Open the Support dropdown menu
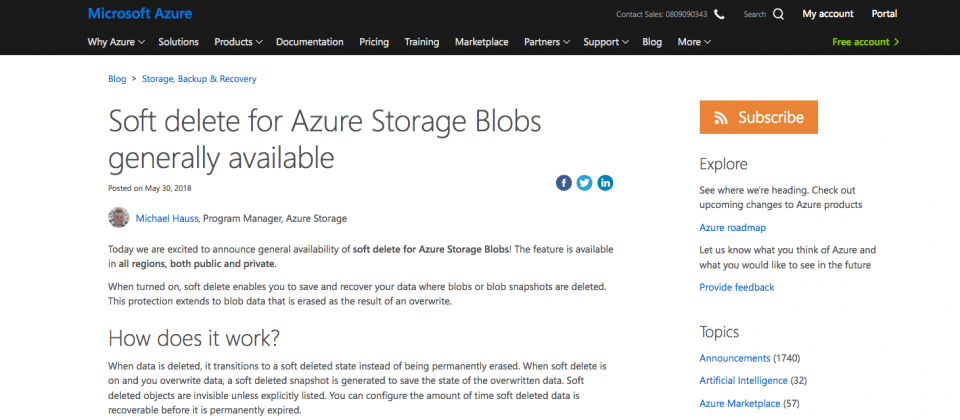Screen dimensions: 960x420 [606, 42]
